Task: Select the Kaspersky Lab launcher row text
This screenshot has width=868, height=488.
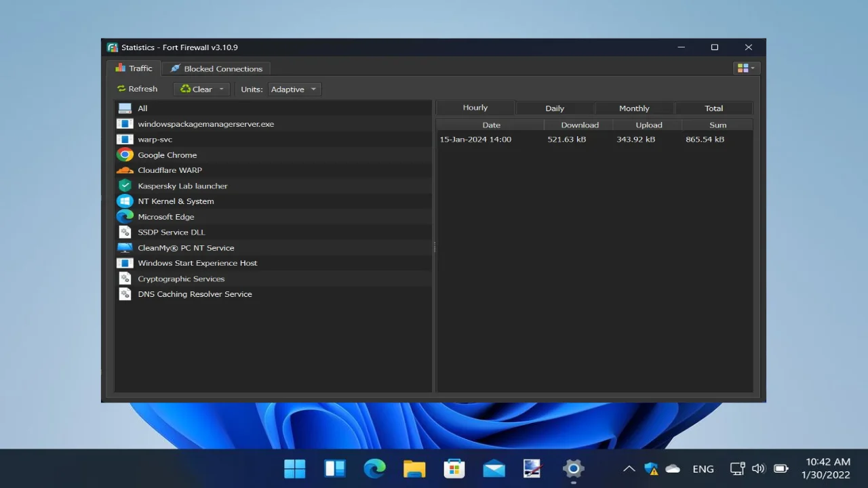Action: [x=183, y=186]
